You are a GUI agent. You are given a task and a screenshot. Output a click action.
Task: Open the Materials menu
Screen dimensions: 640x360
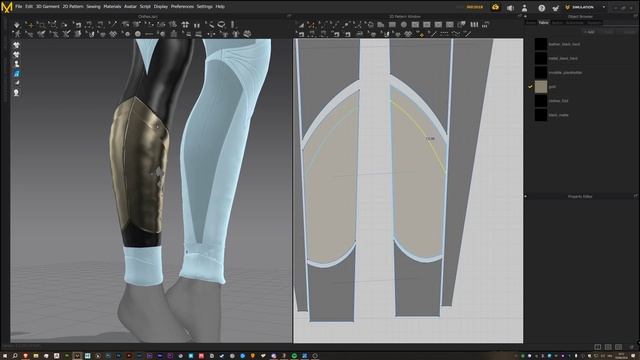pyautogui.click(x=112, y=7)
